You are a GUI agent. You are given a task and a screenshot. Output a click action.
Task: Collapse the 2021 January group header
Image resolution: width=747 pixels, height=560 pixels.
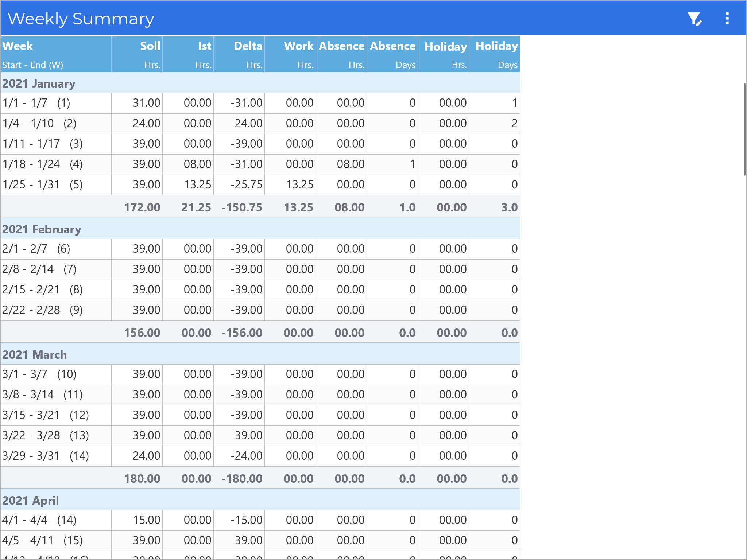pyautogui.click(x=39, y=83)
